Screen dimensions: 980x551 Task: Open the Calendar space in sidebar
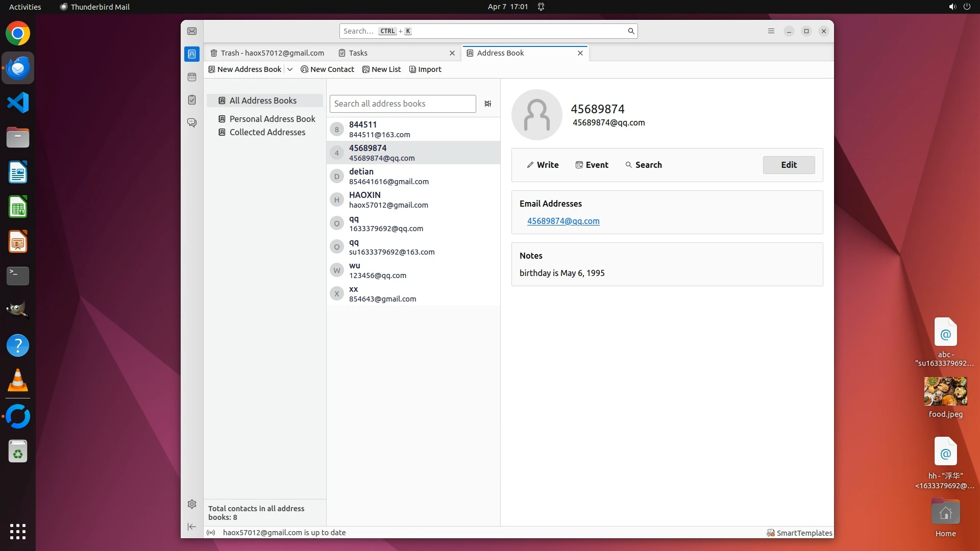192,77
